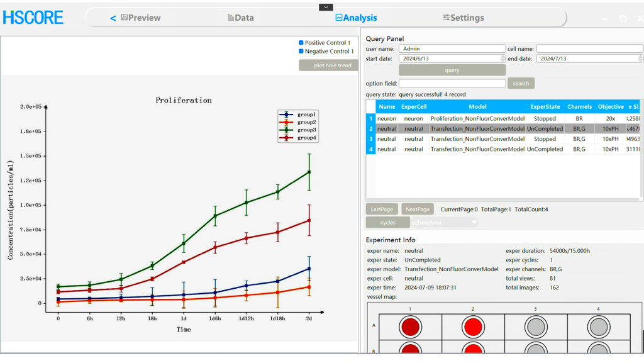
Task: Click well A1 in the vessel map
Action: 410,327
